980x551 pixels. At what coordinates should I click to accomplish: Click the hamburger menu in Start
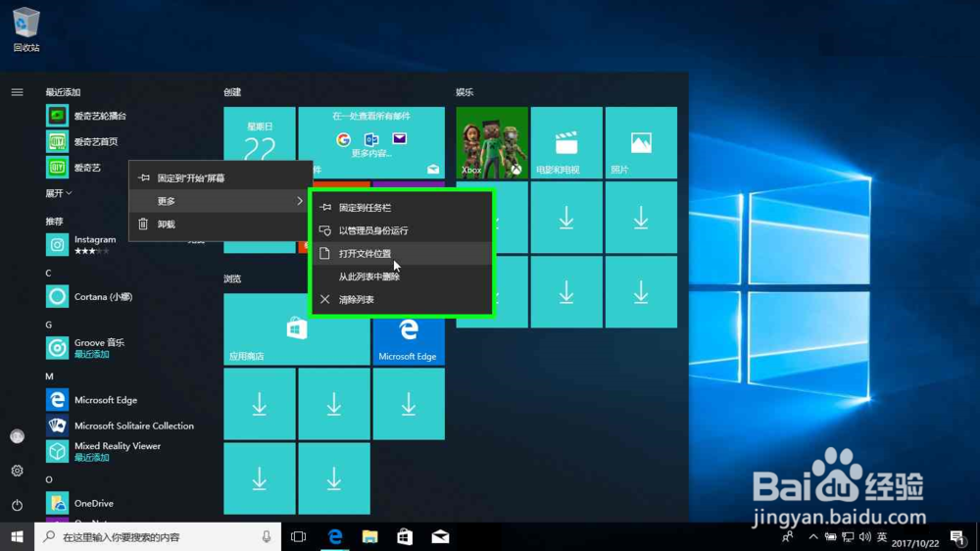pos(17,92)
